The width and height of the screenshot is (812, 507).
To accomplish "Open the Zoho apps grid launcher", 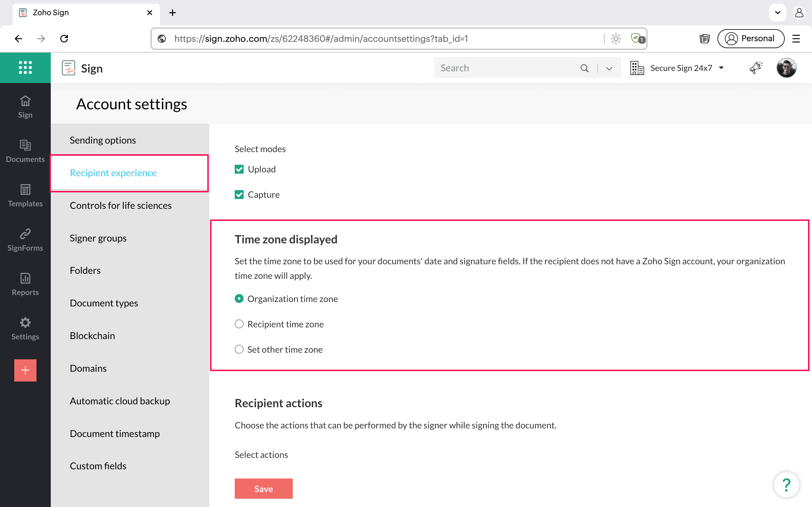I will [x=25, y=67].
